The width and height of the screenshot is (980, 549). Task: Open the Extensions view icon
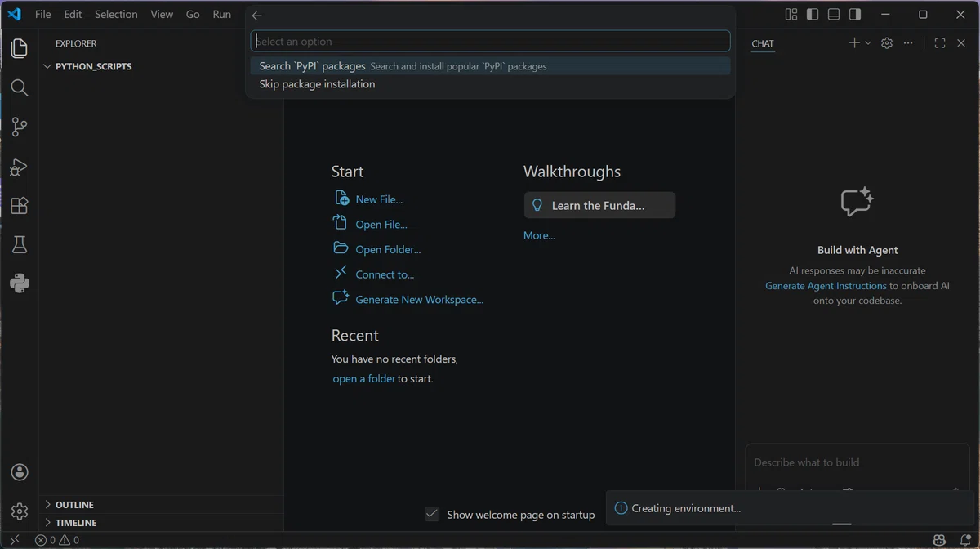click(x=20, y=206)
